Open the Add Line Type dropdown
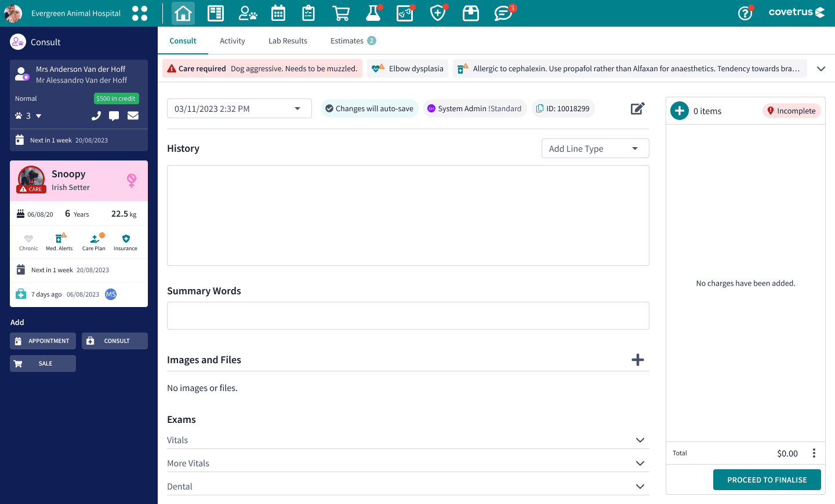This screenshot has height=504, width=835. [x=596, y=148]
